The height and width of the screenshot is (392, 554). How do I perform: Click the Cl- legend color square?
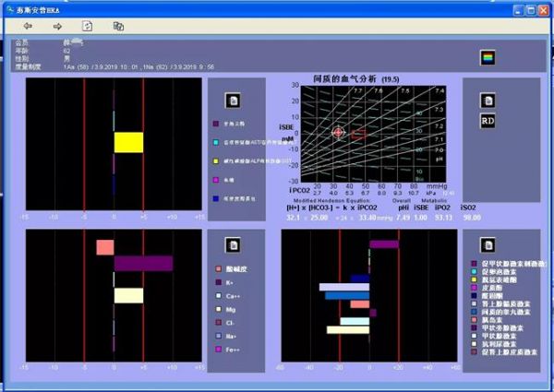[x=218, y=324]
